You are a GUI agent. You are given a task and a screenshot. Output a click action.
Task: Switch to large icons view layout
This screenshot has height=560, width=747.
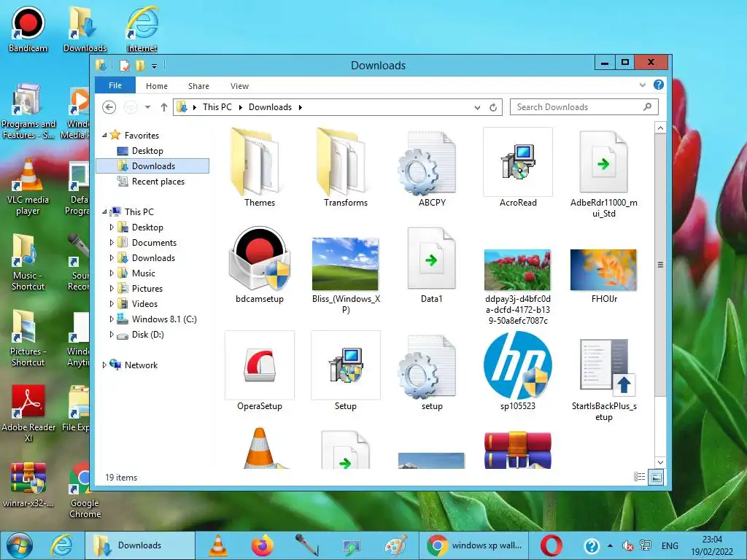656,477
